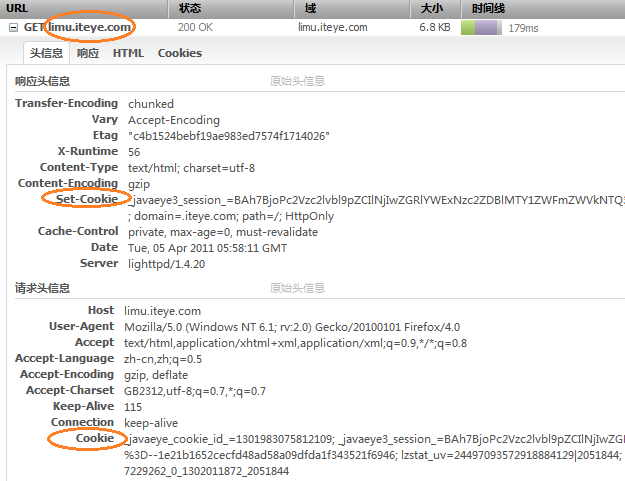Click the User-Agent value Mozilla/5.0

pyautogui.click(x=292, y=327)
